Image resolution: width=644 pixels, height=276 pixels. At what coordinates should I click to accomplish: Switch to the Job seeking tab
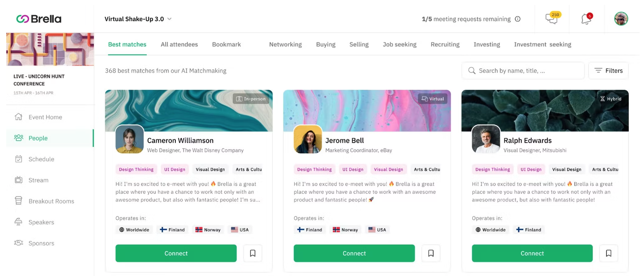pos(399,44)
